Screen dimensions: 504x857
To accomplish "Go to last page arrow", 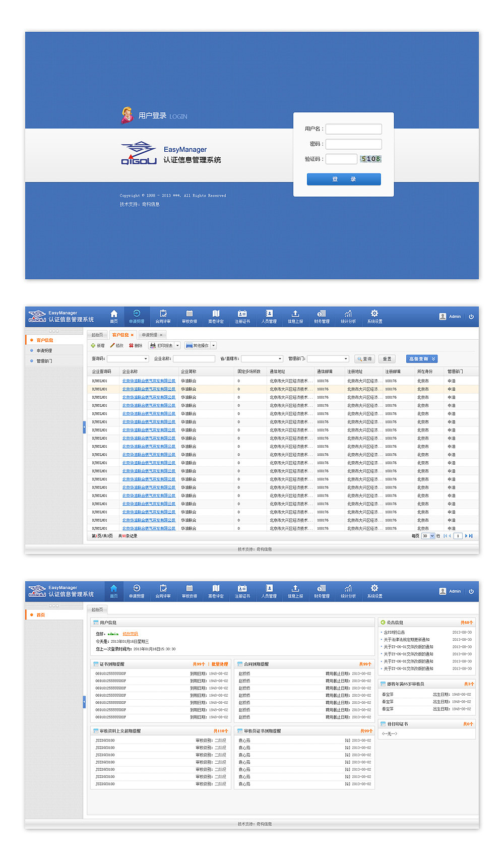I will pyautogui.click(x=471, y=536).
